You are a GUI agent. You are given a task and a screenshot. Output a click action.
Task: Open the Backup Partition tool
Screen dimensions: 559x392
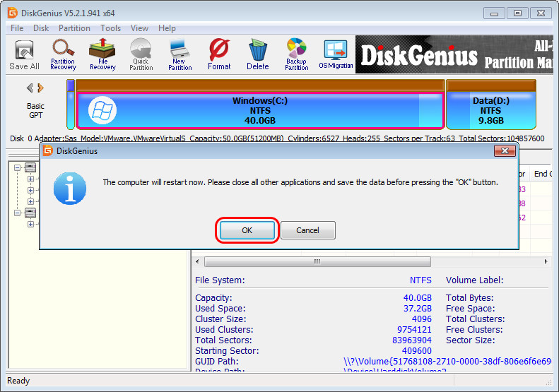[296, 54]
